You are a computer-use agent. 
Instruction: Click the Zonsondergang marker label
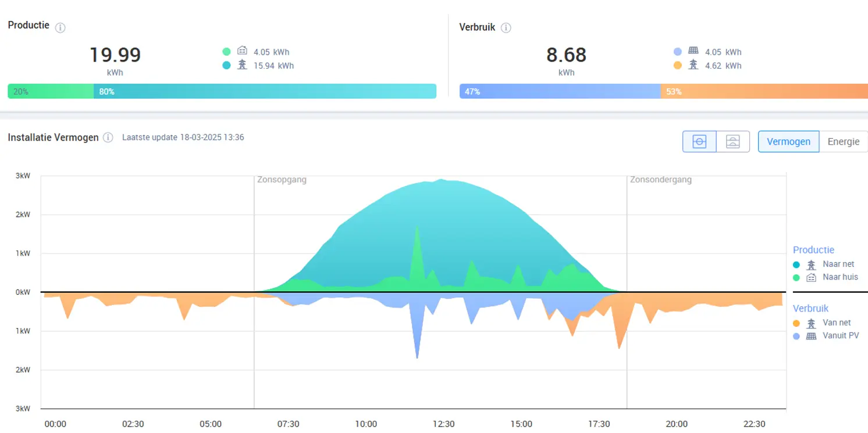[660, 180]
